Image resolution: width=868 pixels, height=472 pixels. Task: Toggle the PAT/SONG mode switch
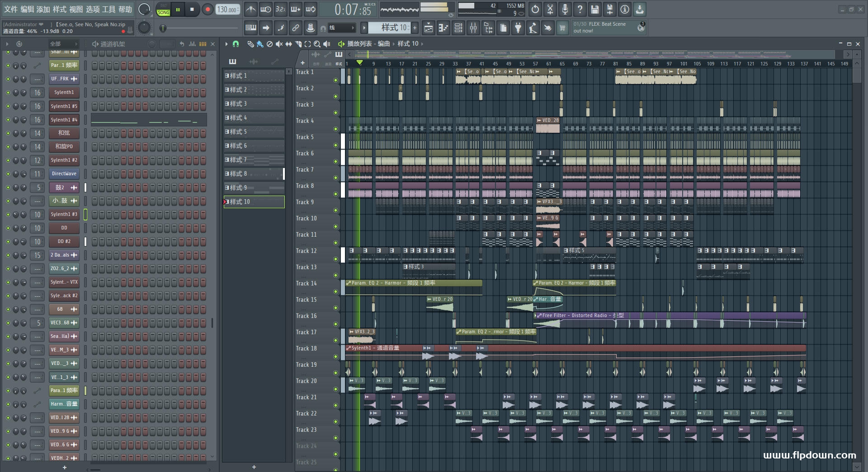163,9
